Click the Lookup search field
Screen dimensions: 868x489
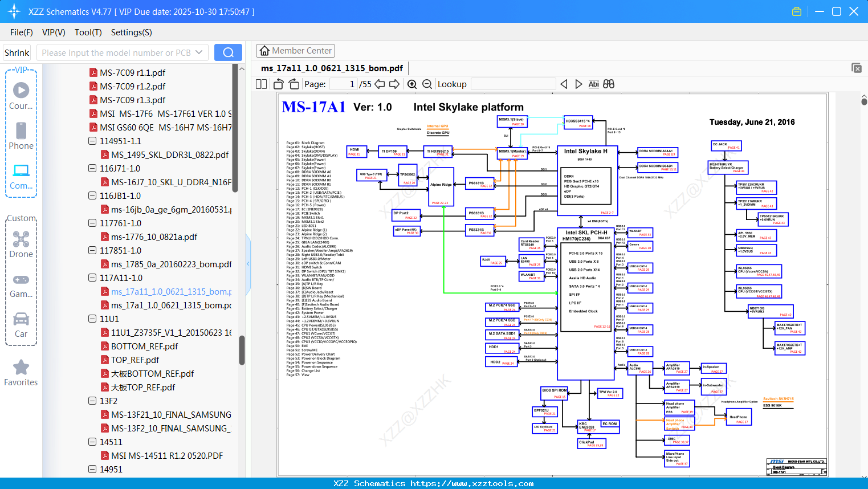pyautogui.click(x=513, y=84)
